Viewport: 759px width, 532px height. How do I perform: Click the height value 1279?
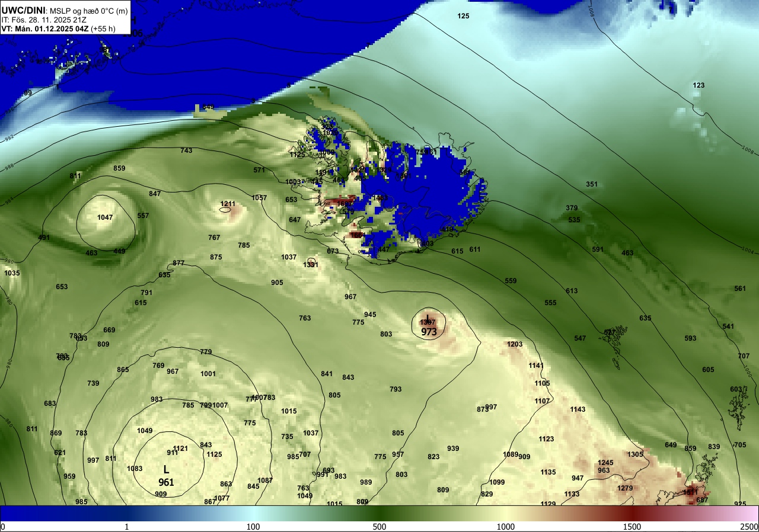(x=625, y=488)
